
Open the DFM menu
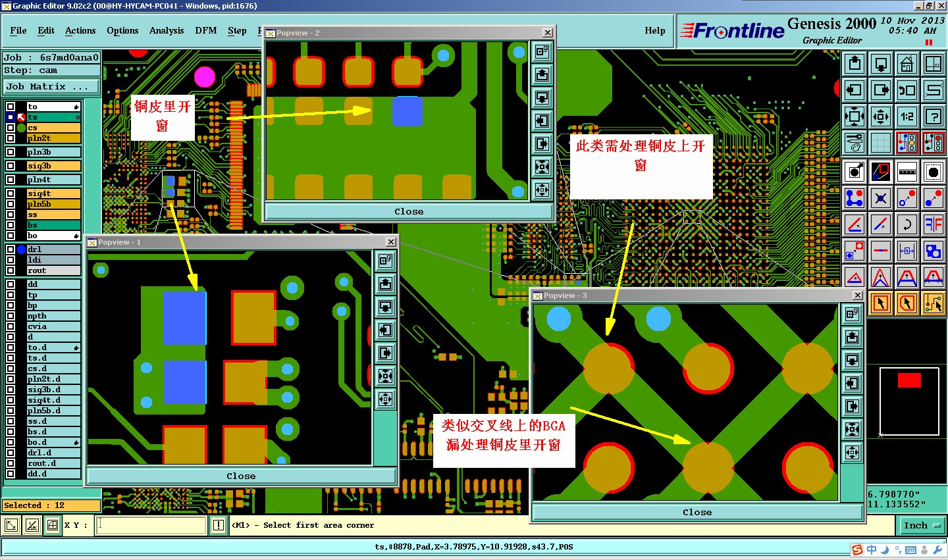(x=206, y=30)
